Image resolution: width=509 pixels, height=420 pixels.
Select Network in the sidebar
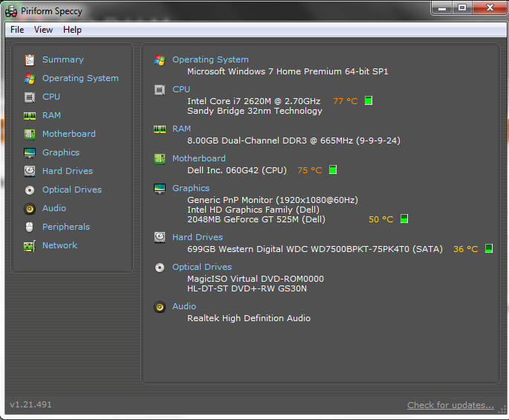tap(59, 245)
